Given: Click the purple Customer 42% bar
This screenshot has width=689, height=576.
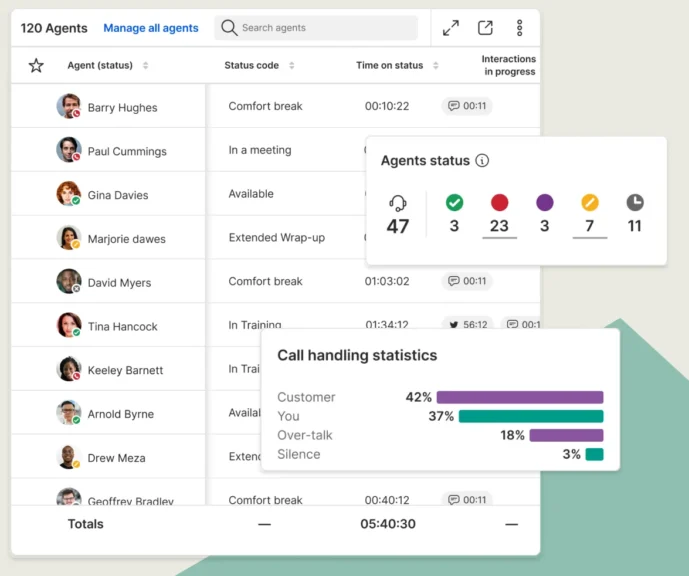Looking at the screenshot, I should click(520, 397).
